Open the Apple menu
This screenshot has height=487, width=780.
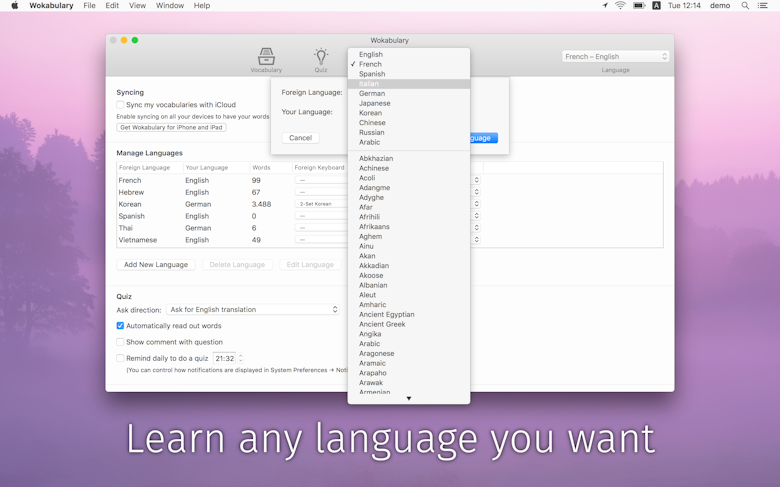[15, 5]
